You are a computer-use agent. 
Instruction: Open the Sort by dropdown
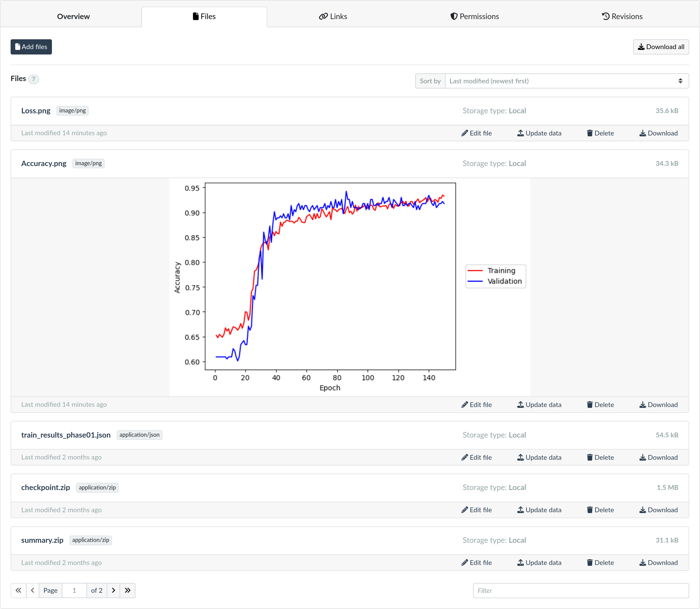(566, 81)
